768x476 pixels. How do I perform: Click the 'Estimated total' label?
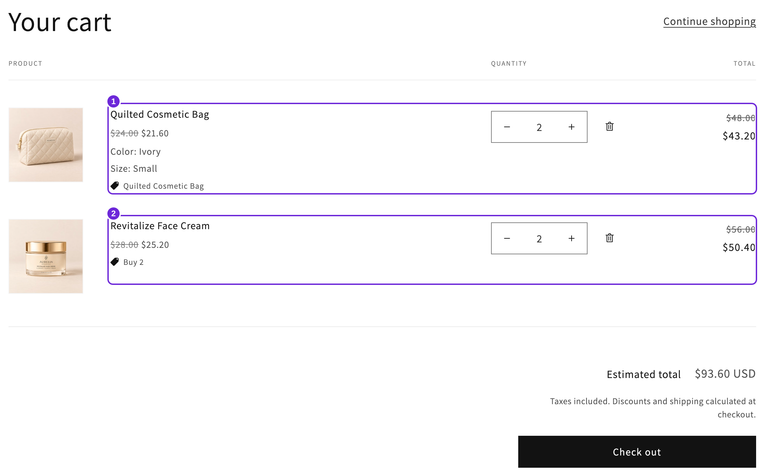tap(644, 375)
